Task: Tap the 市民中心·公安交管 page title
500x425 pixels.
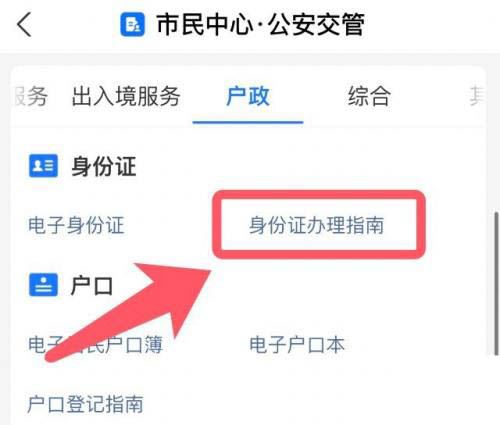Action: coord(260,24)
